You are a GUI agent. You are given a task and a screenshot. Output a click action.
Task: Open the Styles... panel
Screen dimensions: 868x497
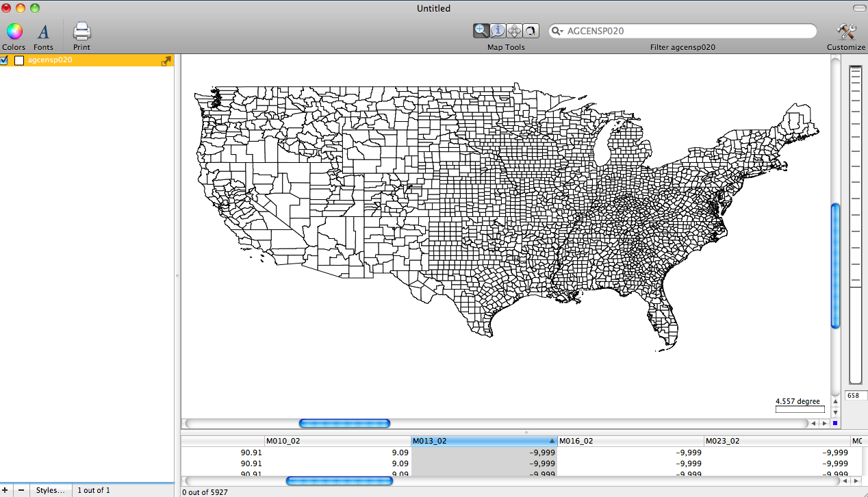[51, 490]
